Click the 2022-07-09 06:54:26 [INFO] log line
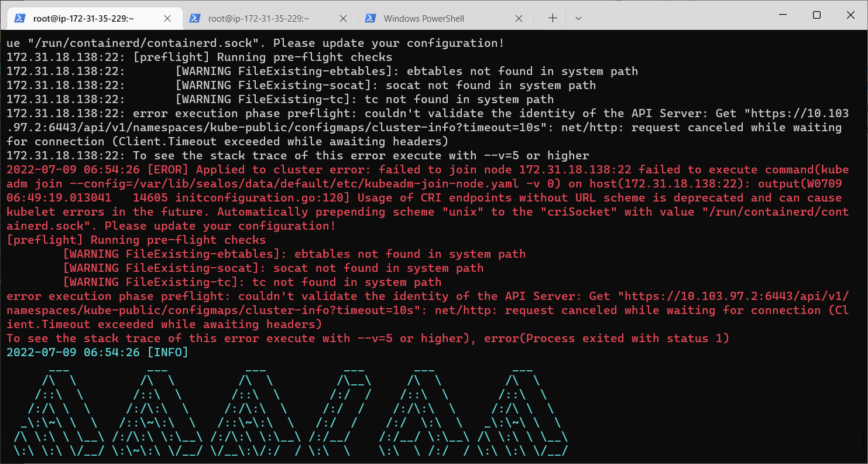The height and width of the screenshot is (464, 868). tap(97, 352)
